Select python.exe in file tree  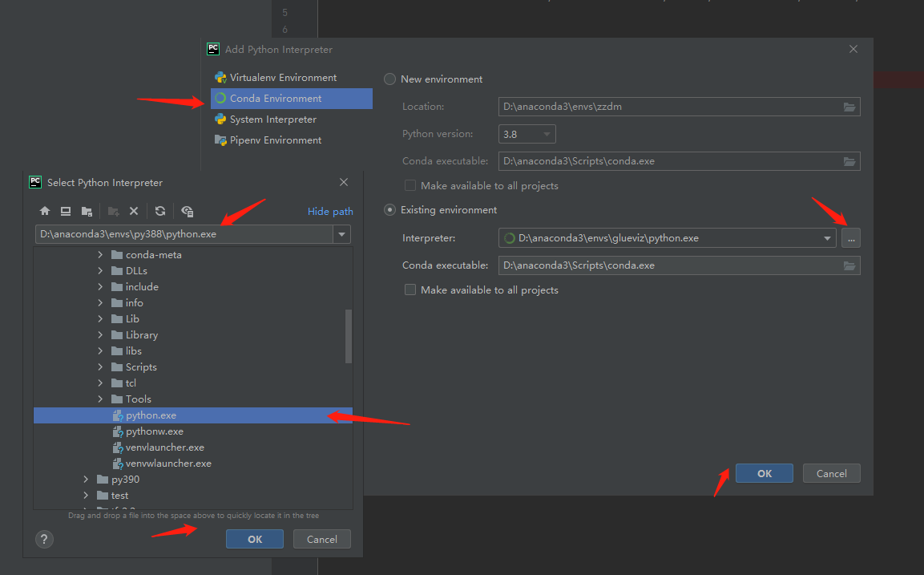[193, 415]
